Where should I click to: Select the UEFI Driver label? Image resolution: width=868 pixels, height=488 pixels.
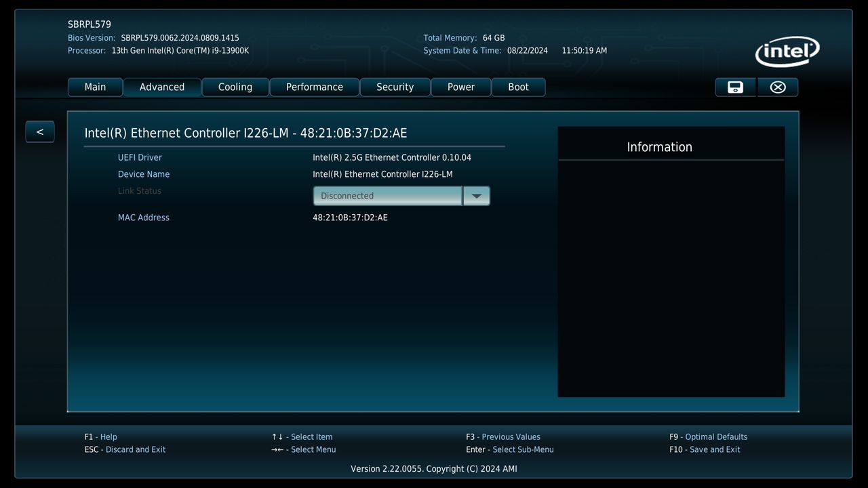click(140, 157)
